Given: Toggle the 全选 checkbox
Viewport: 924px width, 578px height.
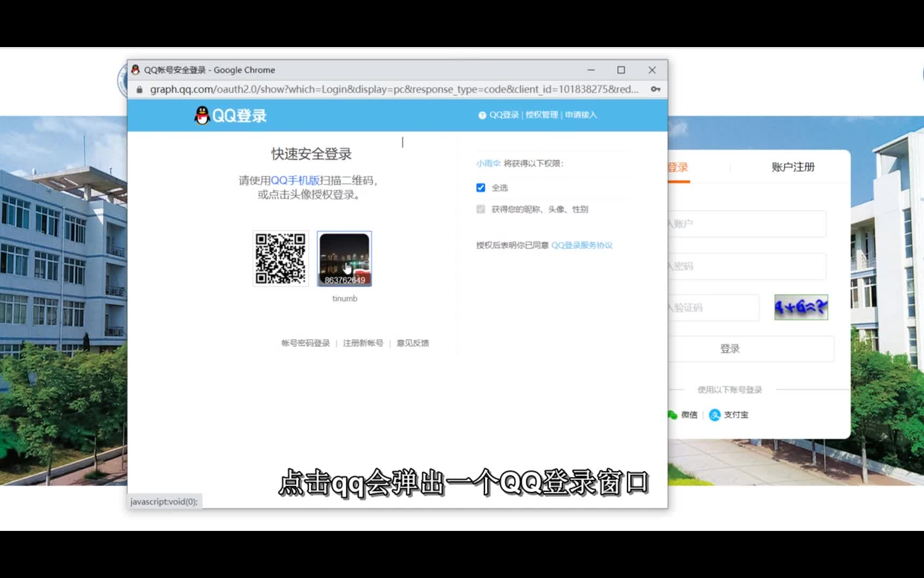Looking at the screenshot, I should (x=481, y=187).
